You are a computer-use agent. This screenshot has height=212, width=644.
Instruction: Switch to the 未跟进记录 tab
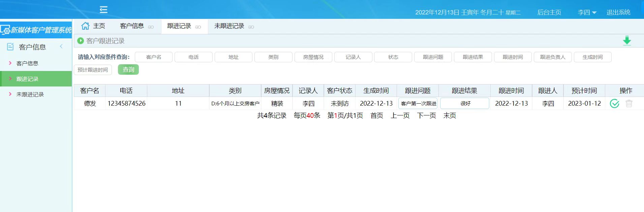click(x=229, y=26)
